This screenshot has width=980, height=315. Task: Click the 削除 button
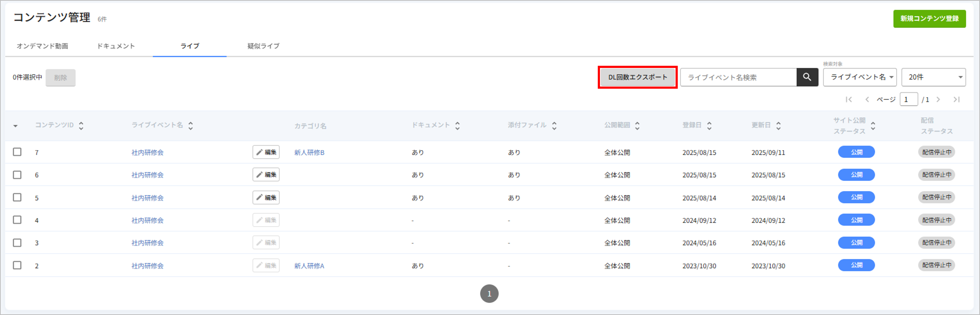coord(61,77)
